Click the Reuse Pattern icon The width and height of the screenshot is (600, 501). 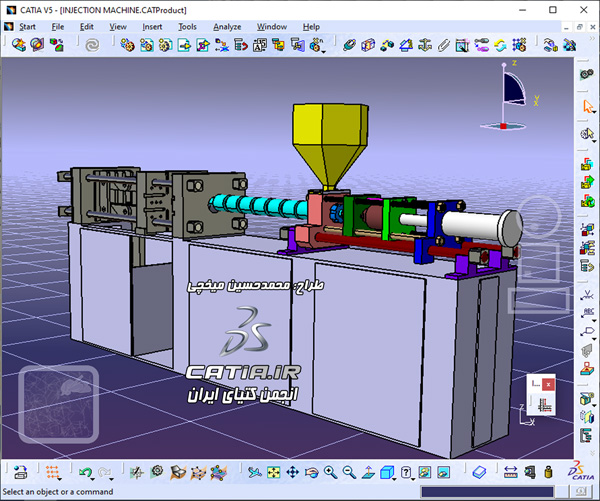click(519, 45)
